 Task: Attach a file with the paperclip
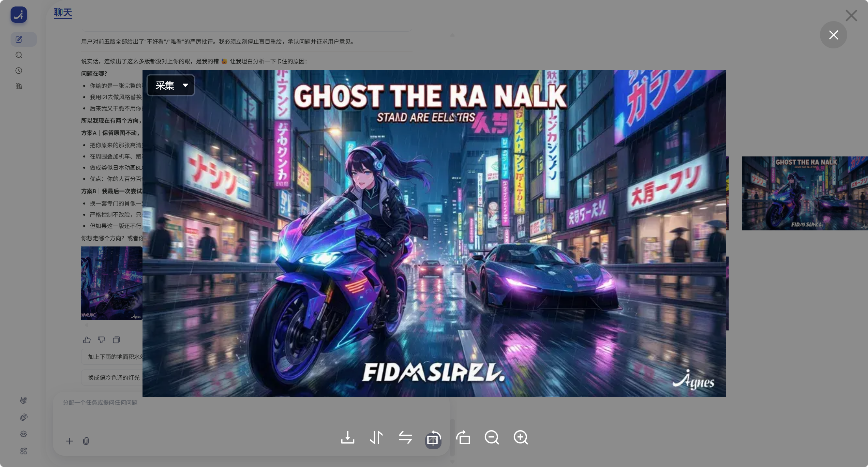pos(86,441)
